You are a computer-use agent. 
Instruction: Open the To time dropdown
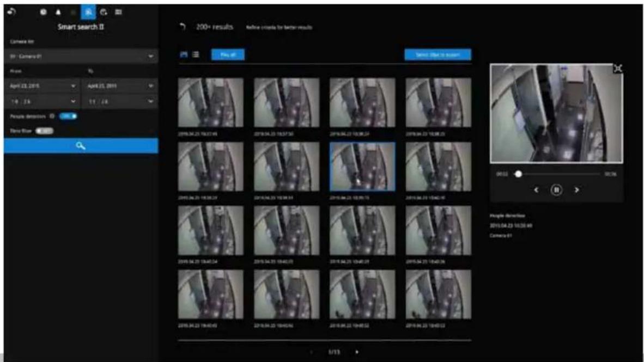(x=120, y=101)
